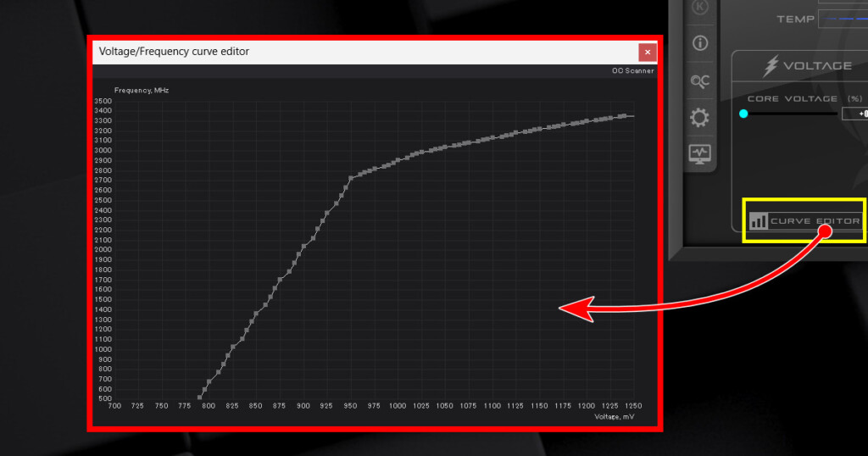Open the Kombustor (K) stress test icon
This screenshot has height=456, width=868.
tap(700, 7)
